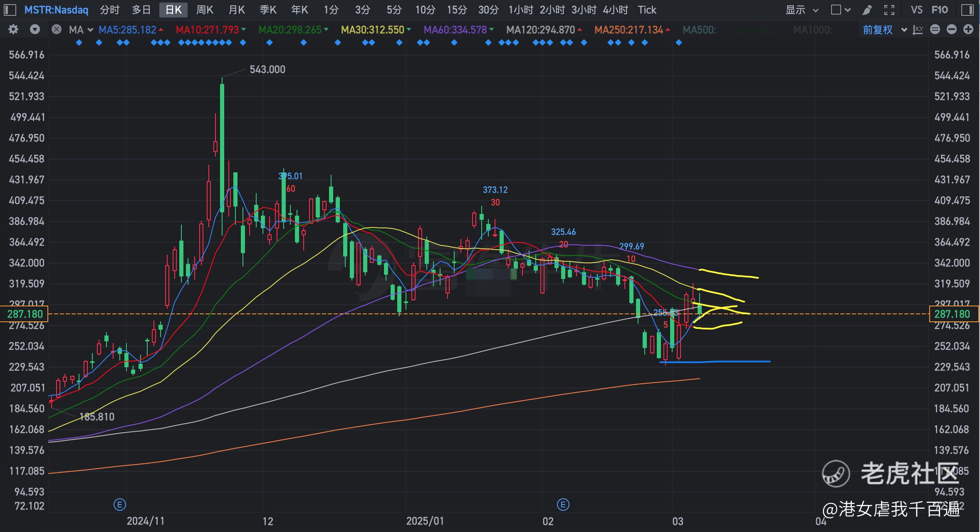Switch to the 30分 timeframe
Viewport: 980px width, 532px height.
pos(488,10)
